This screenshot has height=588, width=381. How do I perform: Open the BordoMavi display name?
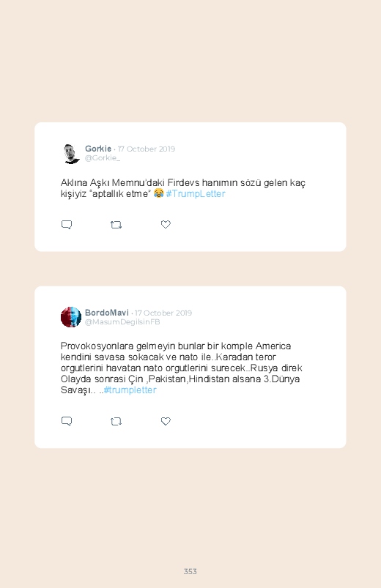[x=106, y=313]
